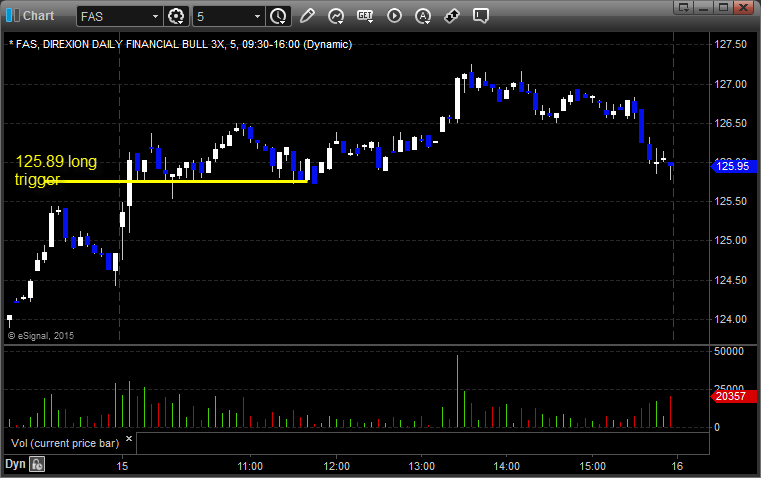Click the date label 15 on time axis
Viewport: 761px width, 478px height.
pyautogui.click(x=122, y=466)
